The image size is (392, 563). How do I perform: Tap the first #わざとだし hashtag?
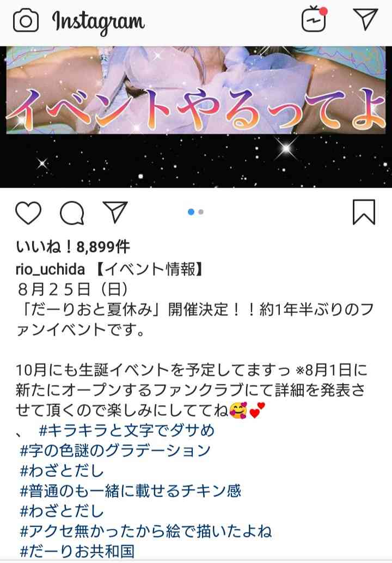pyautogui.click(x=62, y=470)
